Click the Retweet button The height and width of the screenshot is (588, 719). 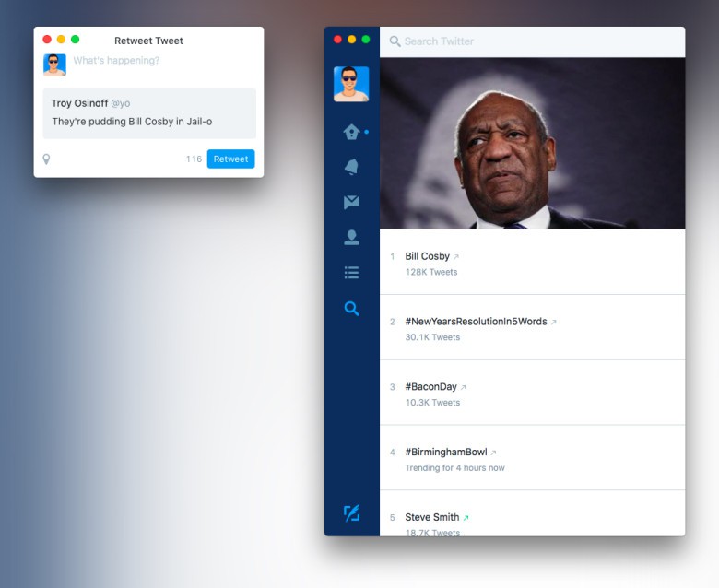pyautogui.click(x=230, y=159)
